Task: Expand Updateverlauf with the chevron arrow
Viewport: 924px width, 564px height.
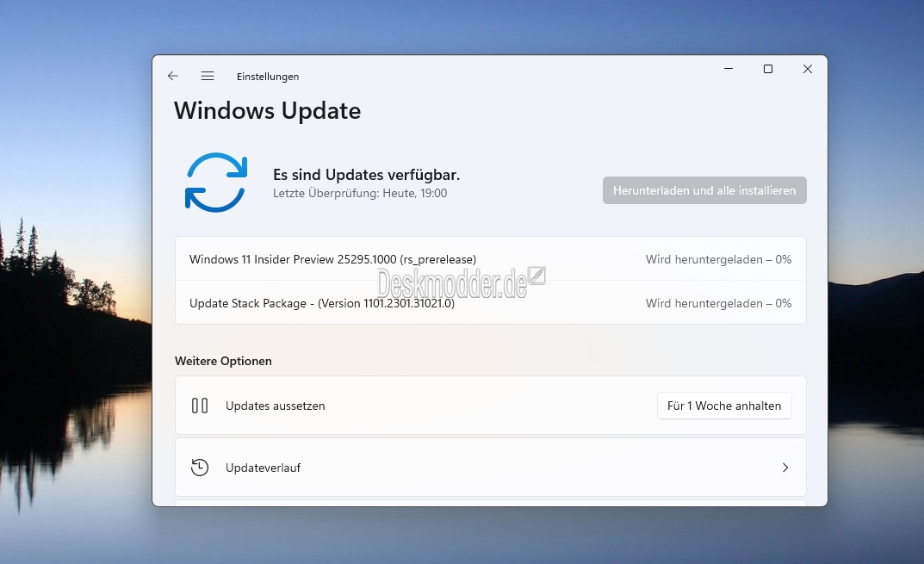Action: [785, 468]
